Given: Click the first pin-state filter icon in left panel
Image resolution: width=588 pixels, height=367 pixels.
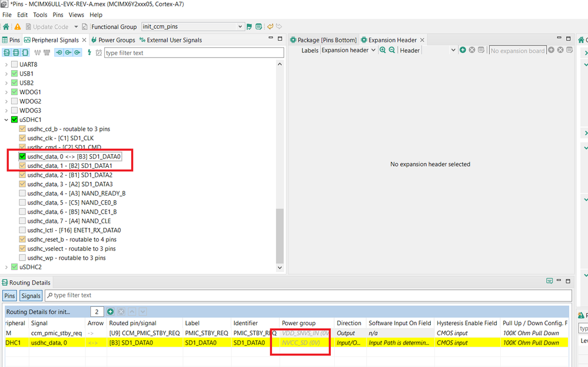Looking at the screenshot, I should click(x=6, y=52).
